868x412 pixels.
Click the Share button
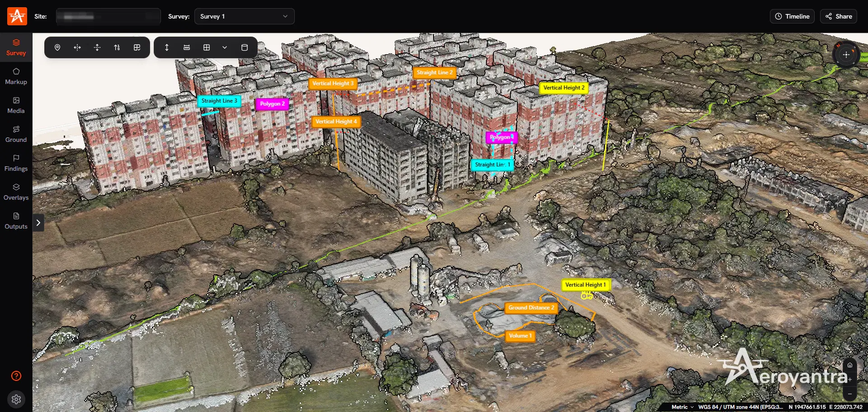tap(839, 16)
